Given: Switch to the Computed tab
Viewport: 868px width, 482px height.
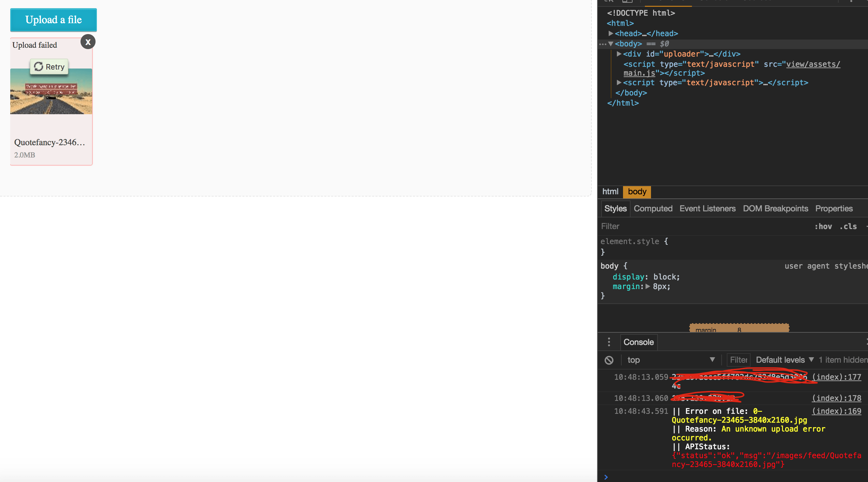Looking at the screenshot, I should tap(653, 209).
